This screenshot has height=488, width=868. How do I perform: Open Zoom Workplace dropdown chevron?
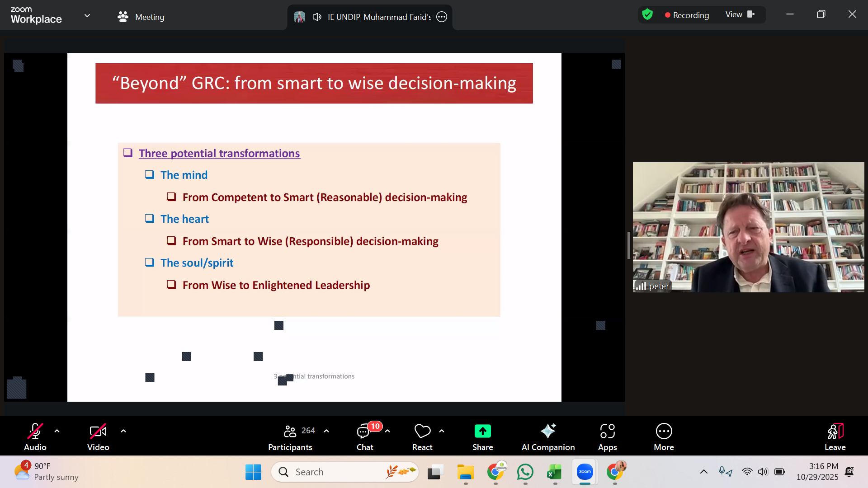pyautogui.click(x=87, y=16)
